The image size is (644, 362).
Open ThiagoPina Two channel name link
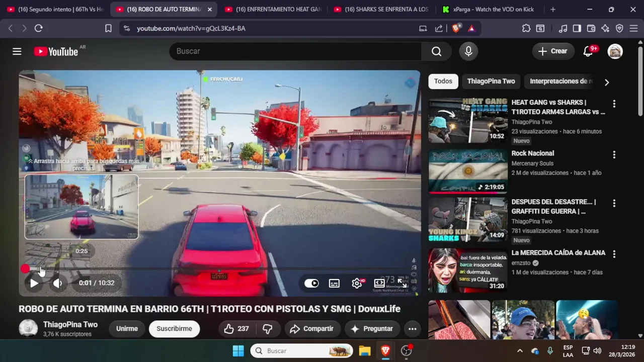70,325
